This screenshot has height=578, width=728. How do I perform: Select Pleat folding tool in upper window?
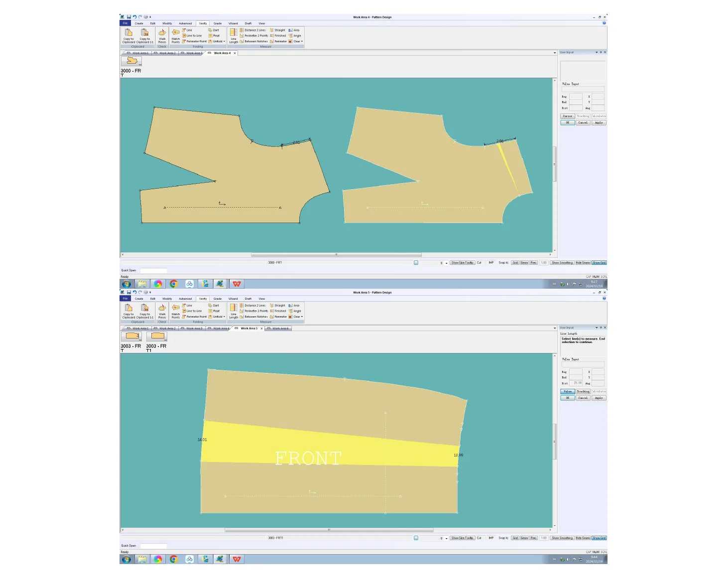(x=214, y=36)
